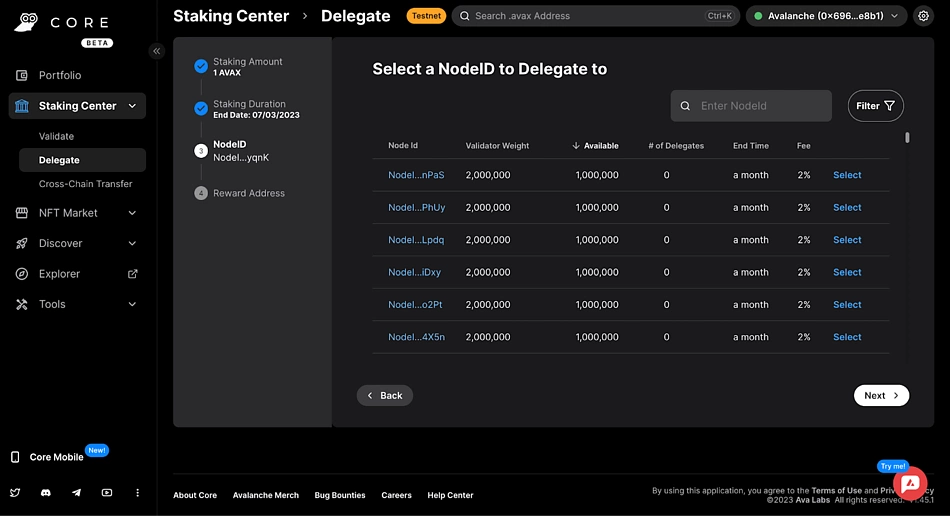Open Cross-Chain Transfer menu item

point(85,184)
